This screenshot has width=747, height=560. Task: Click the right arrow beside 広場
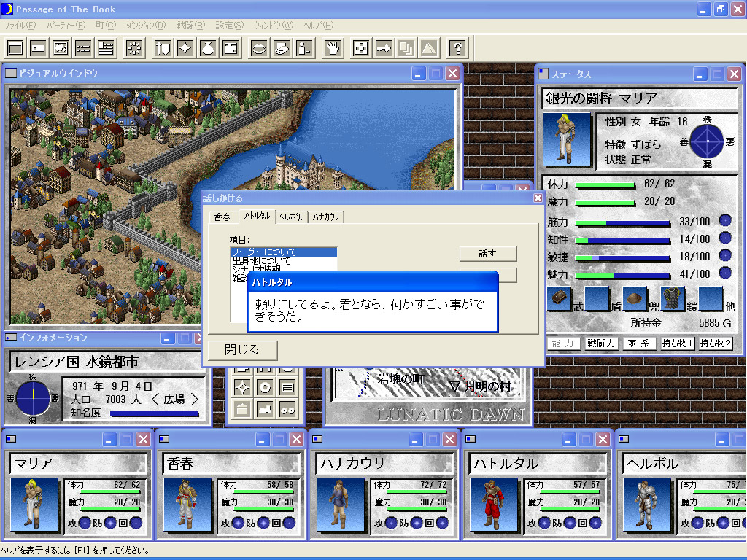(x=194, y=400)
